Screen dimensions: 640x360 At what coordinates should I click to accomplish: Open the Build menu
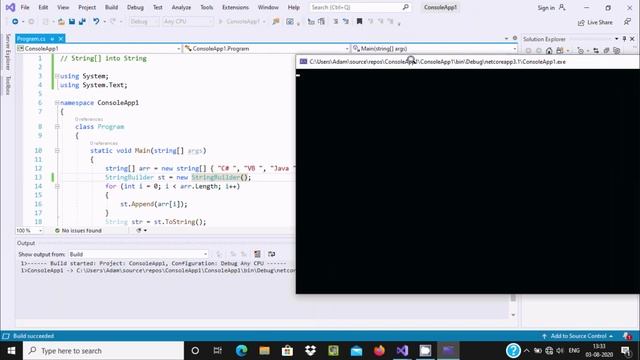tap(111, 7)
